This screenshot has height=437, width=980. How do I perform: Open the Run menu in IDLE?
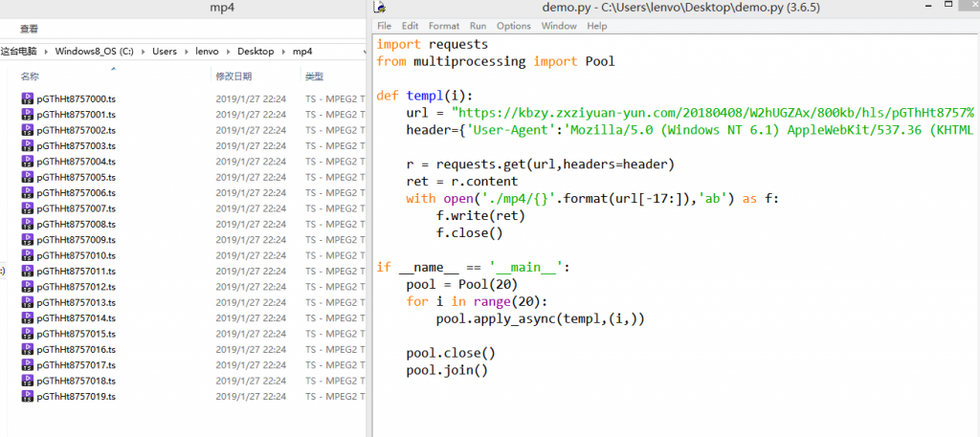click(x=479, y=26)
